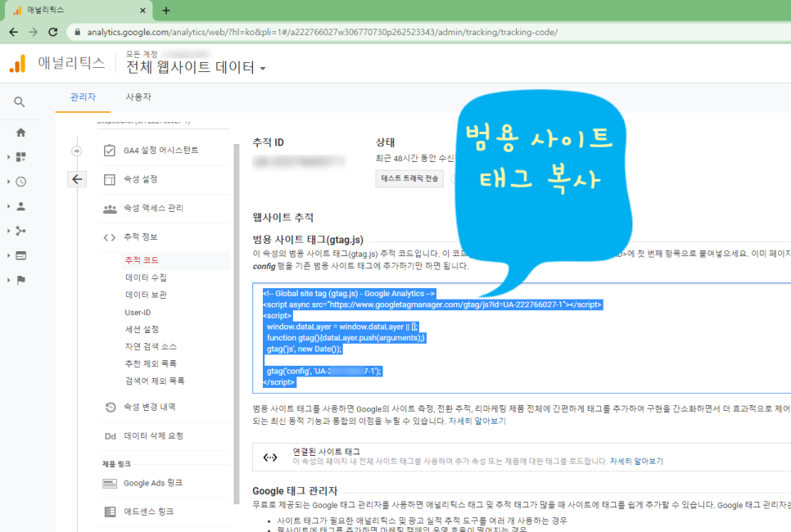Click the 애드센스 링크 icon
Image resolution: width=791 pixels, height=532 pixels.
point(110,512)
